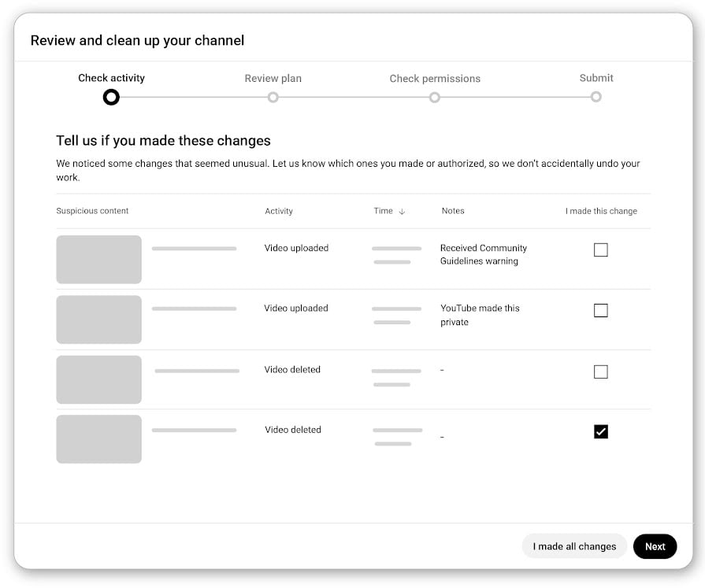The width and height of the screenshot is (705, 588).
Task: Check the box for Community Guidelines warning row
Action: [x=601, y=250]
